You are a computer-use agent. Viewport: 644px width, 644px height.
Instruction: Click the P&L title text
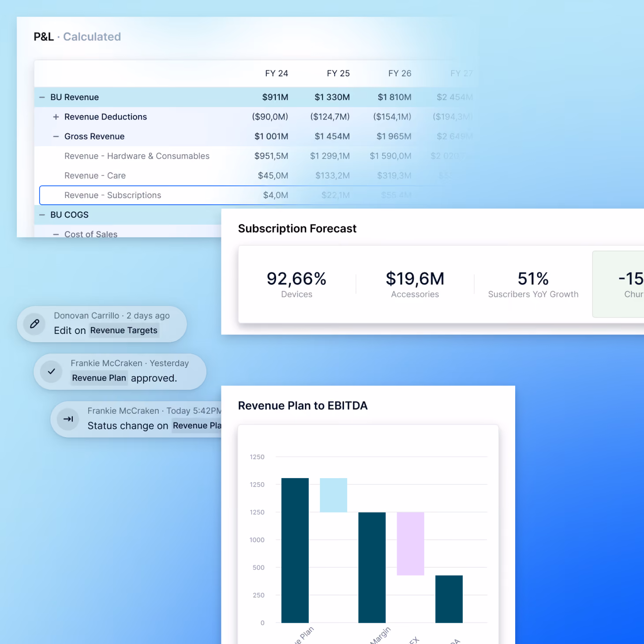[44, 37]
